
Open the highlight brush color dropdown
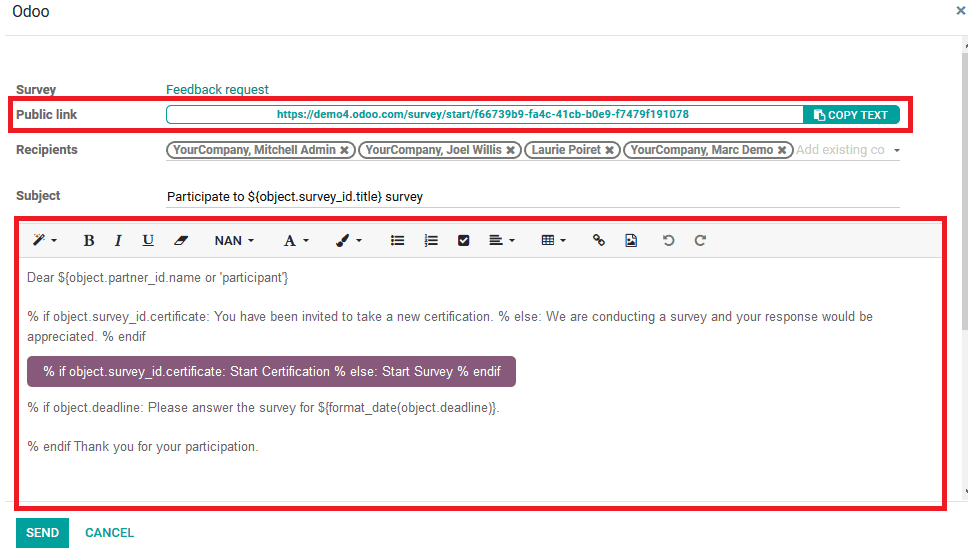click(x=349, y=241)
